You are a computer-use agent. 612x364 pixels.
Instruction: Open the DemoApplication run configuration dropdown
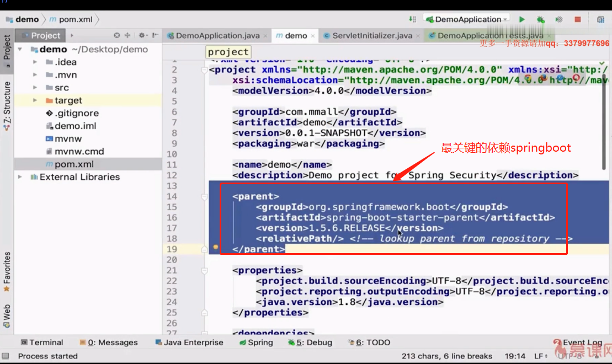click(467, 19)
